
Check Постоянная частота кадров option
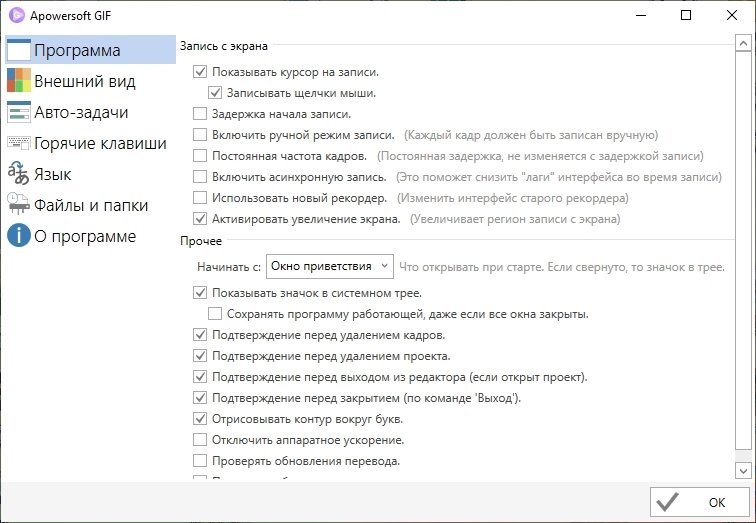click(x=200, y=156)
